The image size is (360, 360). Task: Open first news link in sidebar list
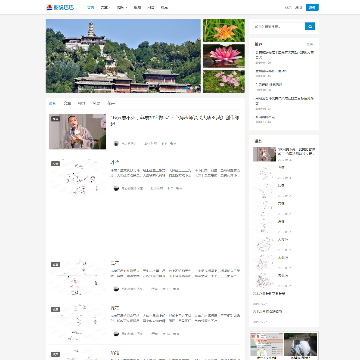click(x=285, y=55)
